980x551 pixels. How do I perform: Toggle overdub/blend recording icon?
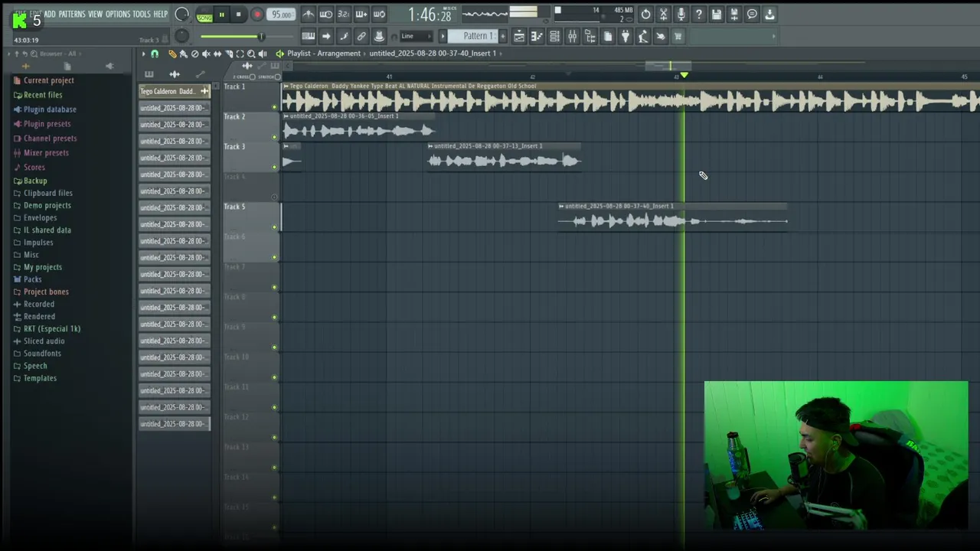(x=361, y=14)
